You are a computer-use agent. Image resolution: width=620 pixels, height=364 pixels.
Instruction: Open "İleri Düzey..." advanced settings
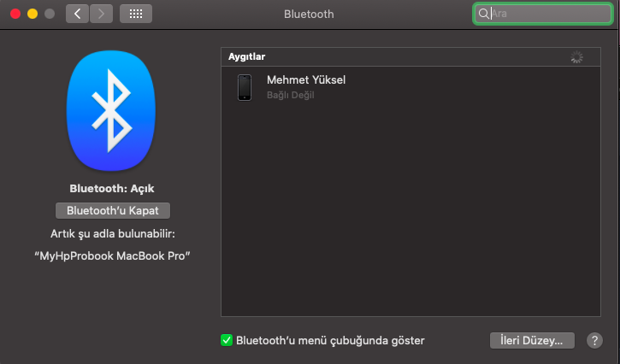pos(531,340)
